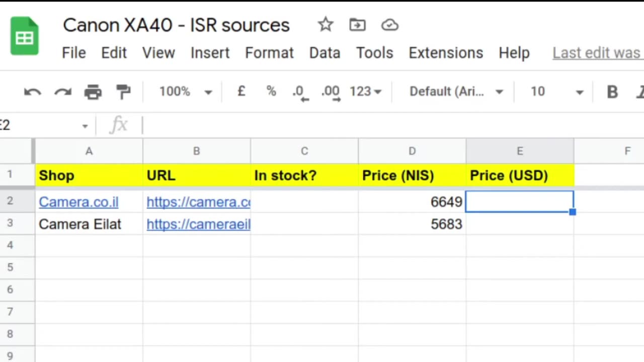This screenshot has height=362, width=644.
Task: Open the Extensions menu
Action: 446,53
